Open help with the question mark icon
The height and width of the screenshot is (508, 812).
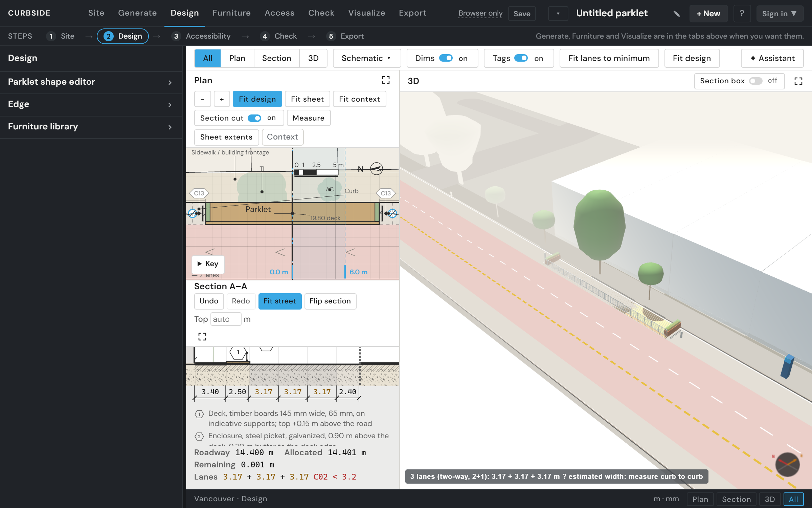[742, 14]
